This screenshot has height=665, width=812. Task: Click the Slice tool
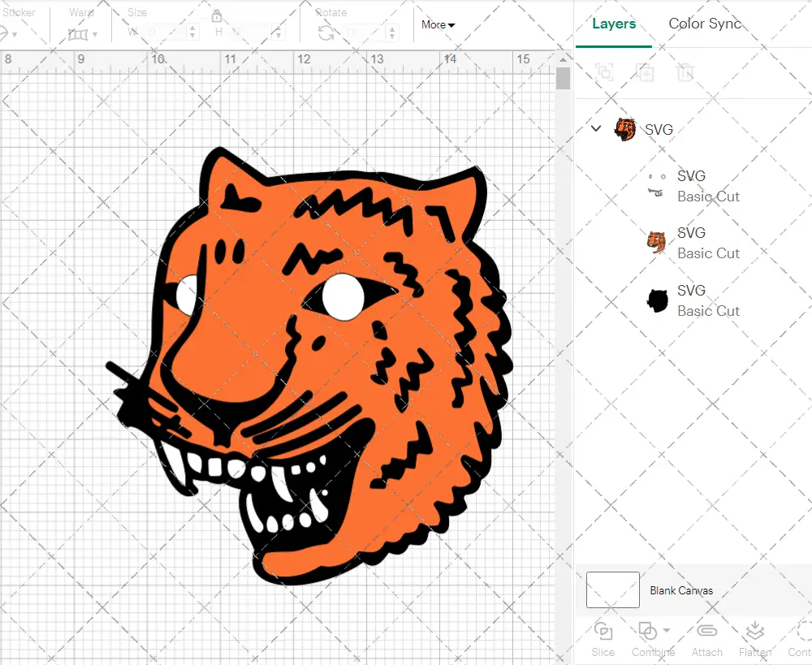tap(603, 640)
